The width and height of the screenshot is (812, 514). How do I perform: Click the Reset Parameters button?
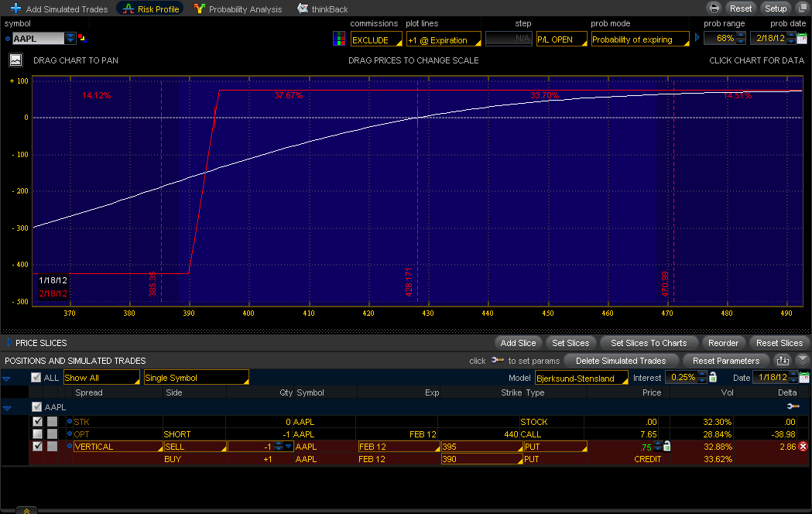click(725, 361)
